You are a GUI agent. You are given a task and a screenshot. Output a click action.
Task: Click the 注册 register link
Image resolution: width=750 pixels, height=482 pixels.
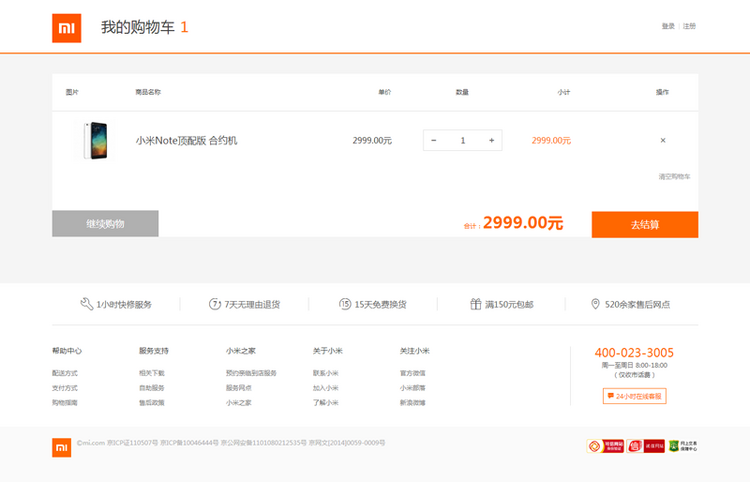pos(689,26)
